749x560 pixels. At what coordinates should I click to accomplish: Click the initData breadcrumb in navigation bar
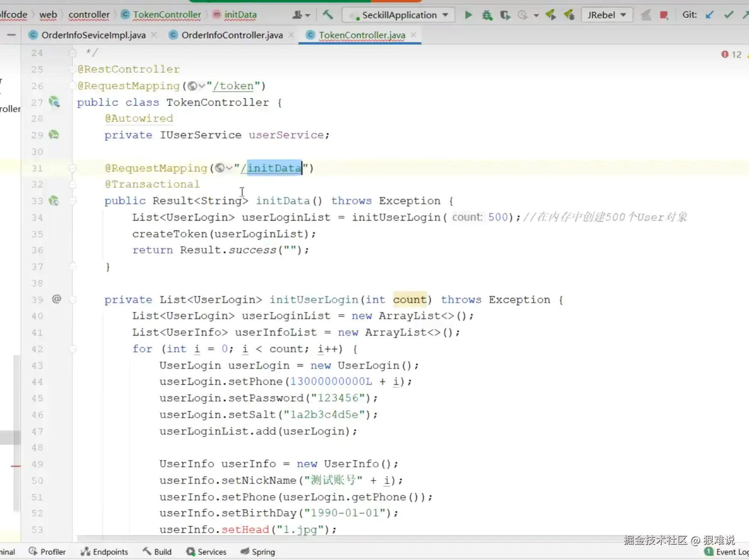point(235,15)
